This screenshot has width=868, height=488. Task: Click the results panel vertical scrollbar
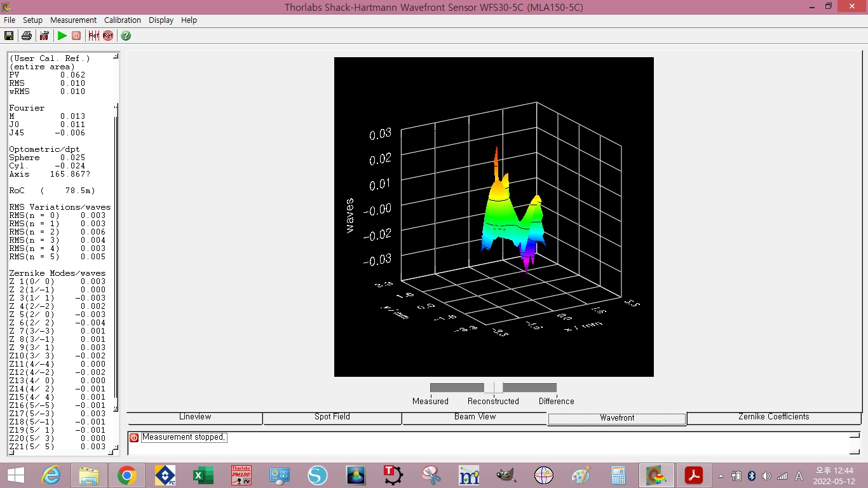click(x=116, y=254)
